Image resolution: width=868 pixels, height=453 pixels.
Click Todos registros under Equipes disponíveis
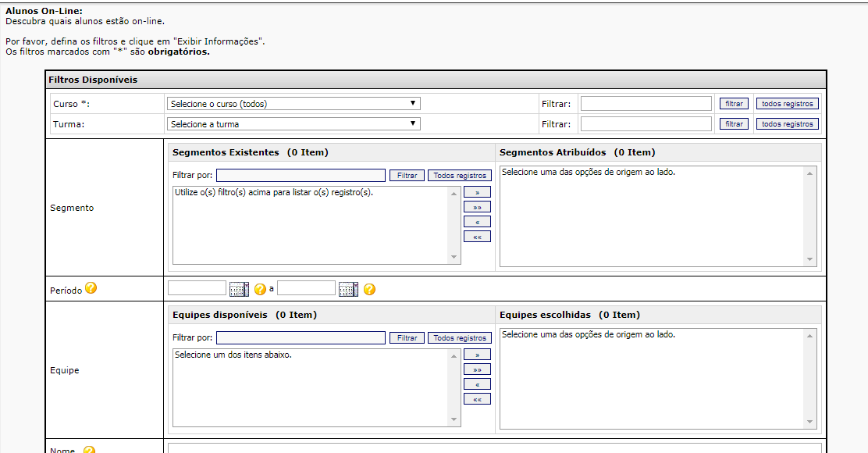point(460,338)
